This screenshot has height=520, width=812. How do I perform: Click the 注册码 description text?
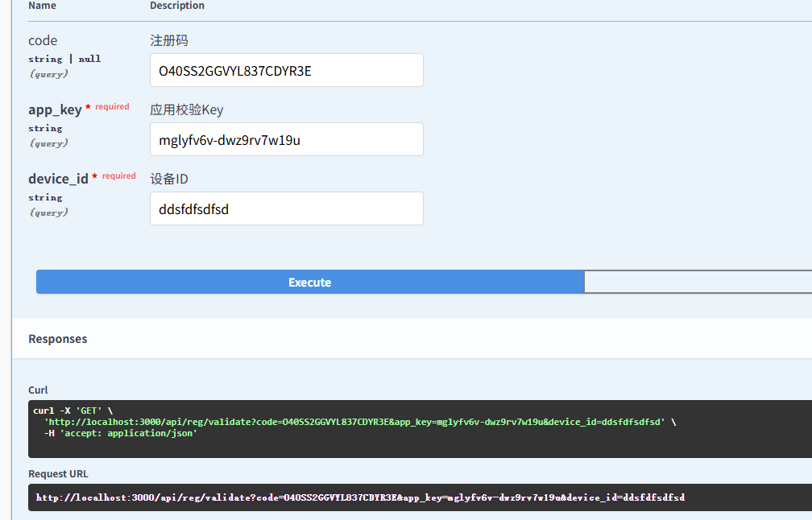click(x=169, y=40)
